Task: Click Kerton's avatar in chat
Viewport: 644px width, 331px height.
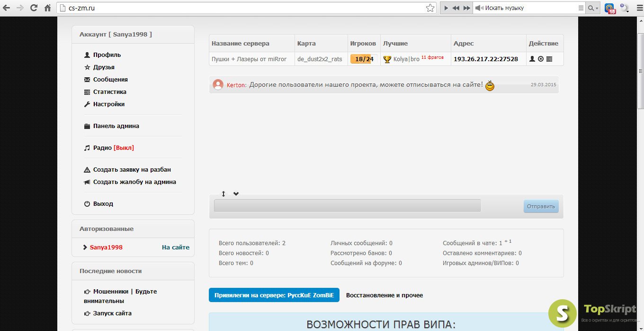Action: (x=218, y=85)
